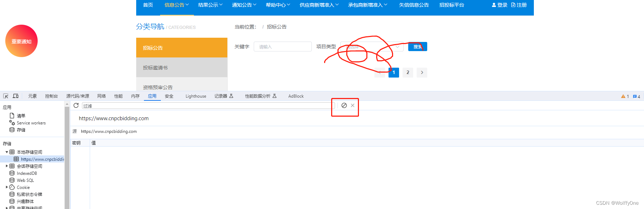
Task: Switch to AdBlock tab
Action: pyautogui.click(x=296, y=96)
